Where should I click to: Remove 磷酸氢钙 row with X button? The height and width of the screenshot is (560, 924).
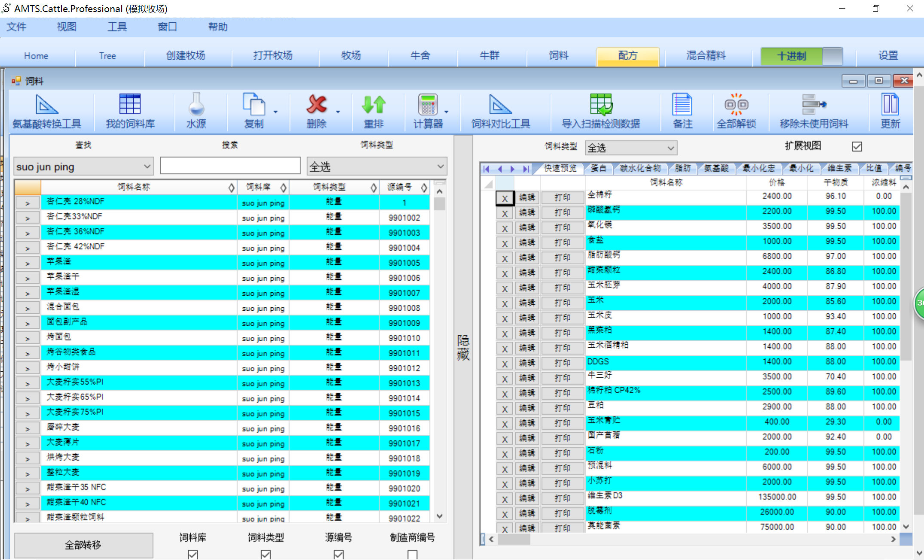point(505,213)
